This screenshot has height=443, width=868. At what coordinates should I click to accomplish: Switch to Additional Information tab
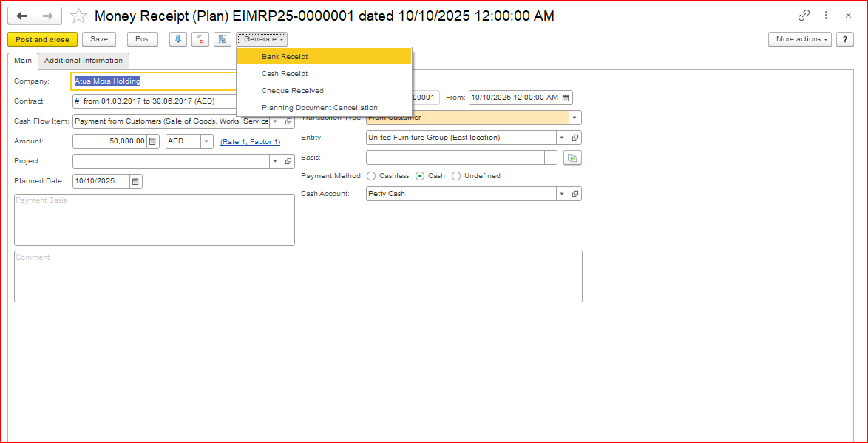[x=84, y=61]
